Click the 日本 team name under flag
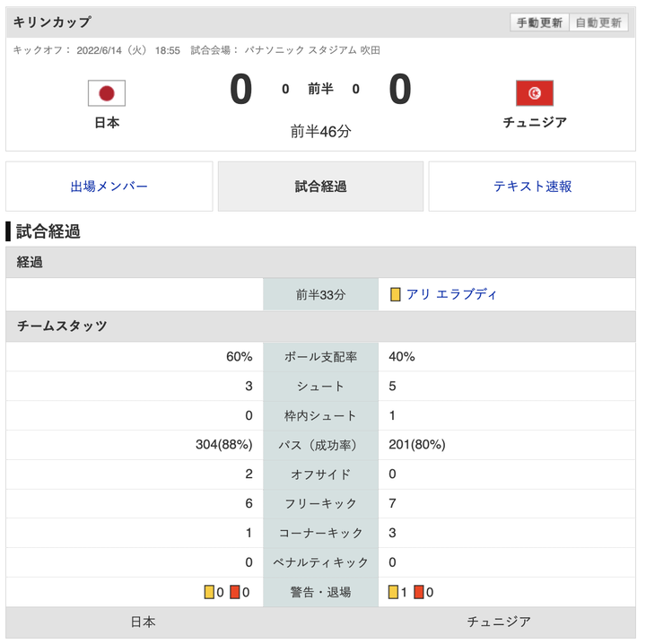 tap(107, 123)
